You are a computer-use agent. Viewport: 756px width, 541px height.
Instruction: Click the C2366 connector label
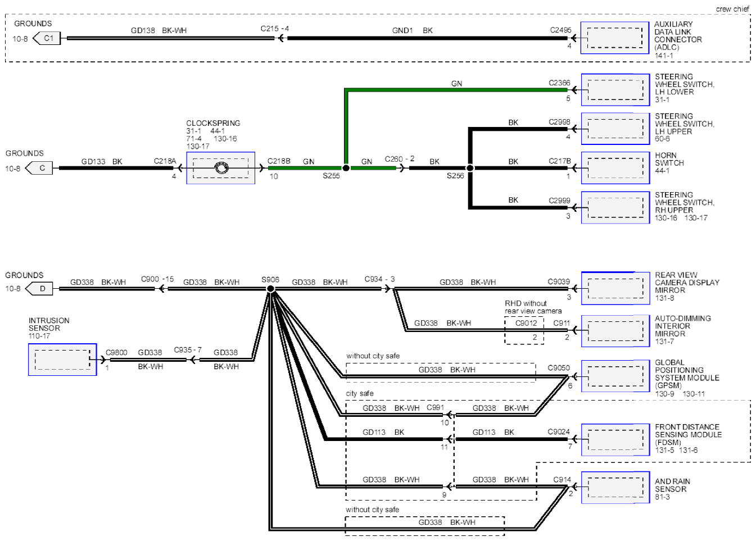(559, 83)
